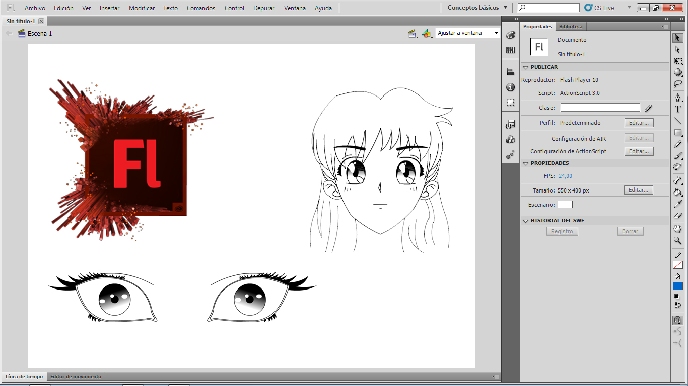This screenshot has height=386, width=688.
Task: Open the Components panel icon
Action: click(510, 139)
